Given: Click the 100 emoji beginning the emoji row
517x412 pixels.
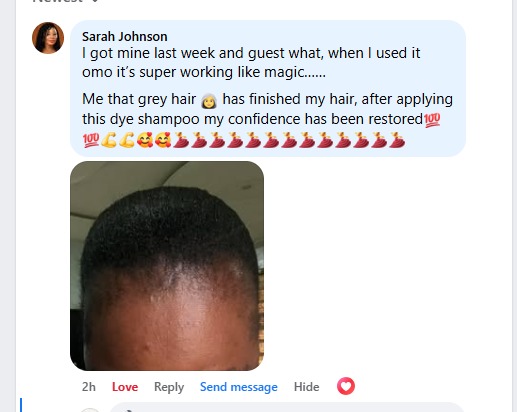Looking at the screenshot, I should pos(91,140).
